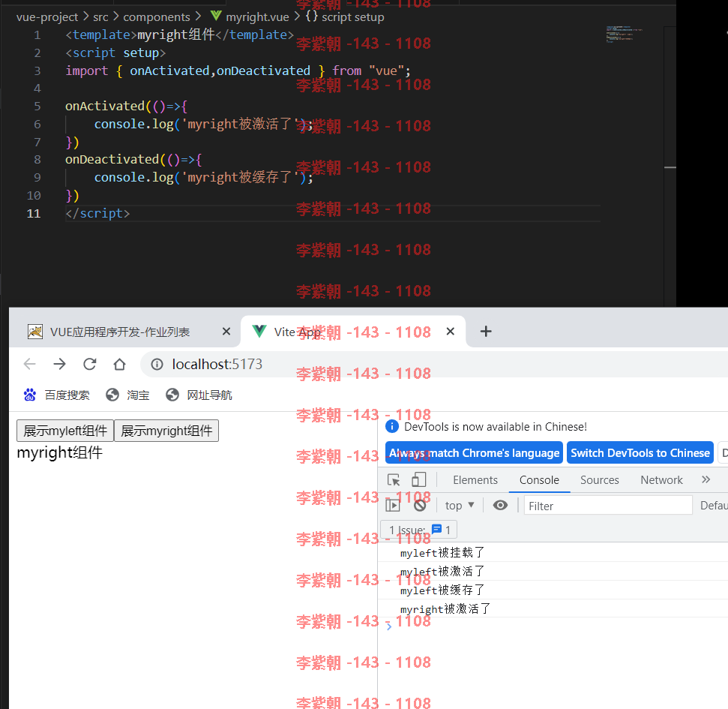This screenshot has height=709, width=728.
Task: Click line number 11 in the editor
Action: [34, 213]
